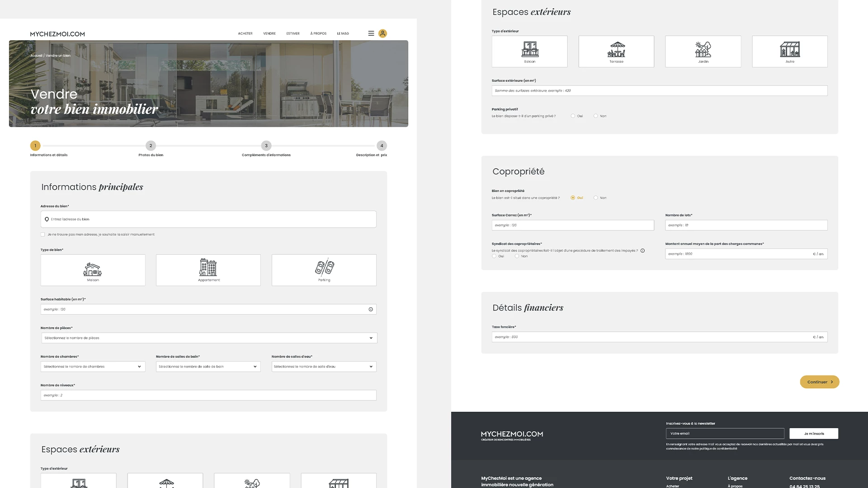
Task: Select Non for Parking privatif
Action: click(x=596, y=116)
